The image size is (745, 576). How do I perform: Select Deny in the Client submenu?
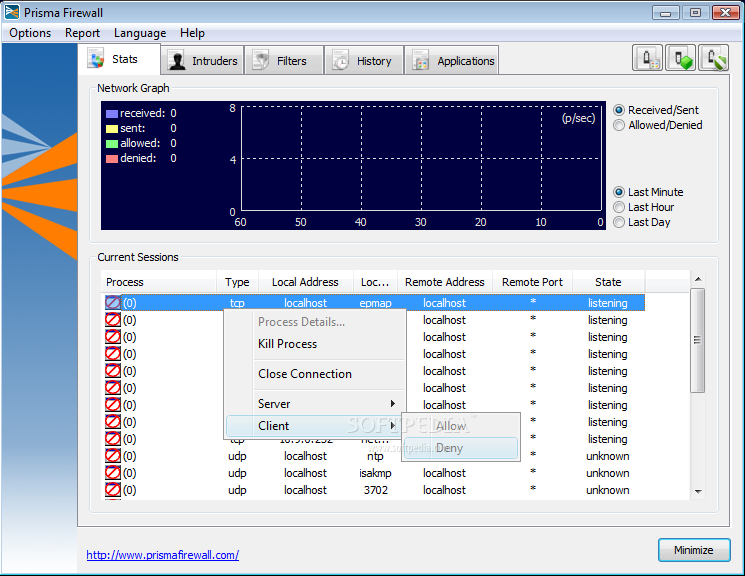coord(461,448)
